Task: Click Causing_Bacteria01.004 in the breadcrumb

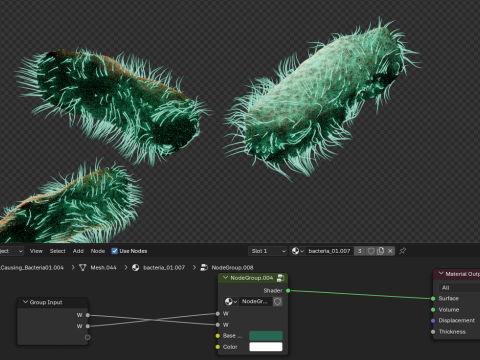Action: point(32,268)
